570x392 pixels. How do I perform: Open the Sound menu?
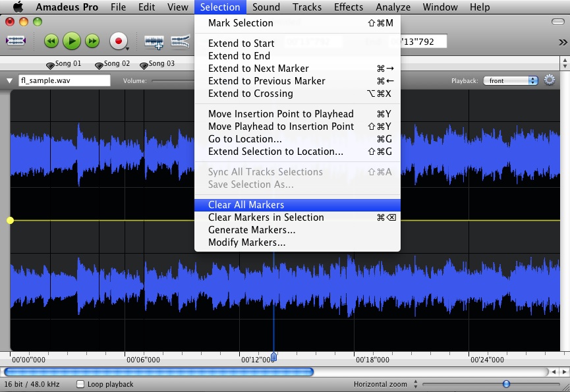266,7
